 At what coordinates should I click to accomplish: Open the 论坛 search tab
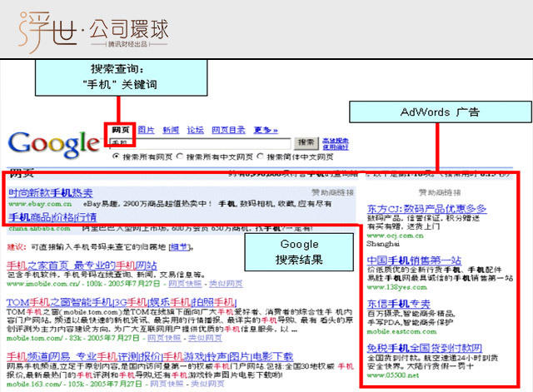[x=195, y=130]
